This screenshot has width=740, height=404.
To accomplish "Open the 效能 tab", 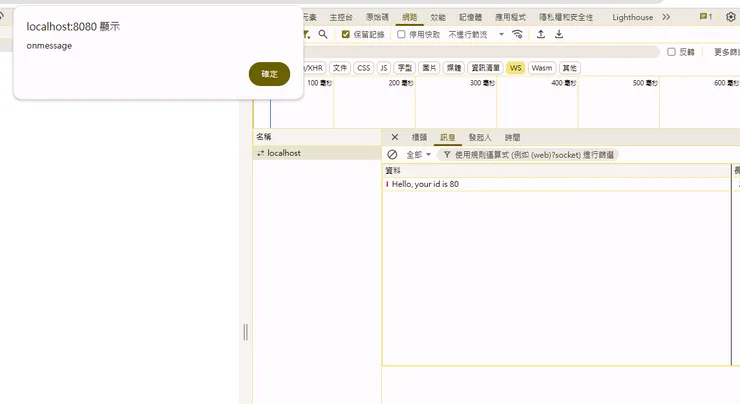I will (x=437, y=17).
